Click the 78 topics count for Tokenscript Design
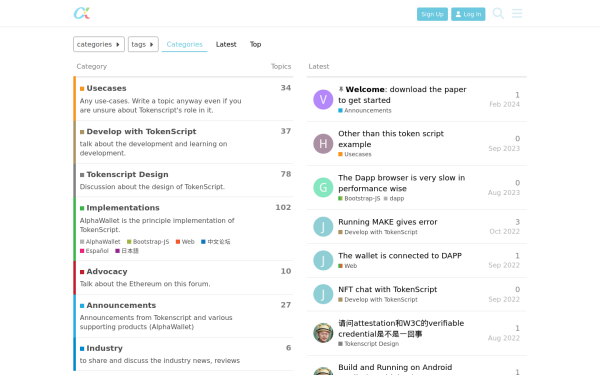The image size is (600, 375). pos(286,174)
